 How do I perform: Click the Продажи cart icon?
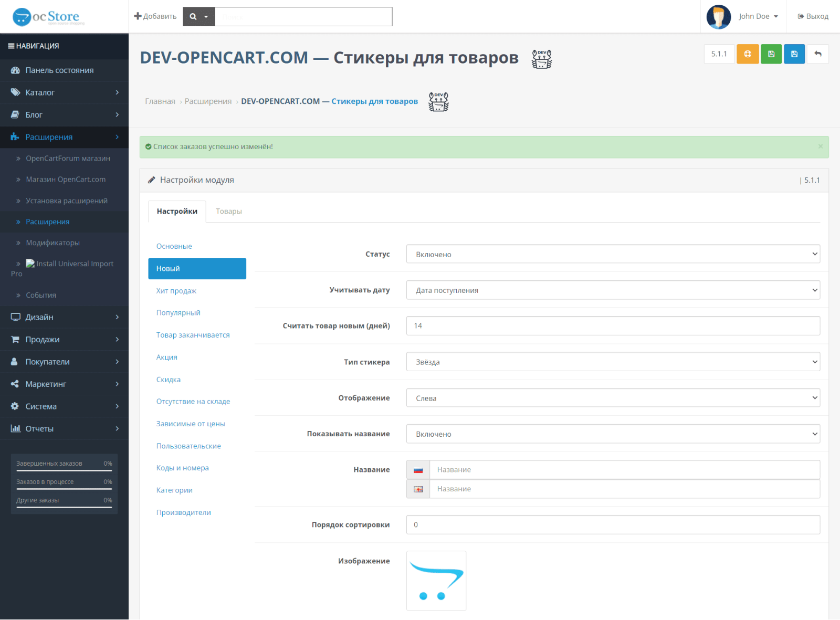tap(15, 340)
